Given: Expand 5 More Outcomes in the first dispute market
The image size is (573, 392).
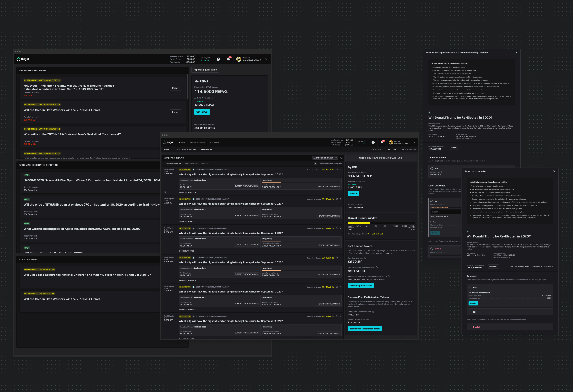Looking at the screenshot, I should [187, 192].
